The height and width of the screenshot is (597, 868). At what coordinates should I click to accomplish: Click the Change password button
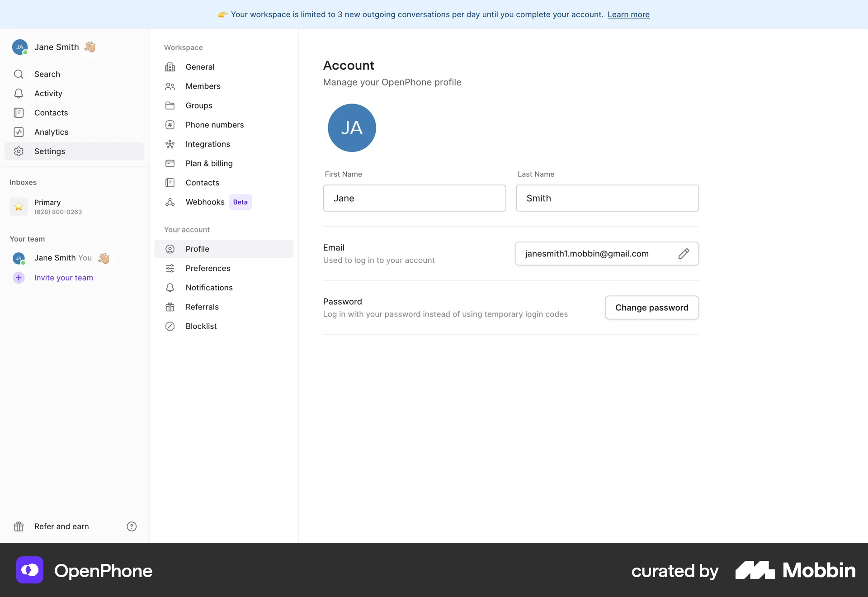(x=651, y=308)
